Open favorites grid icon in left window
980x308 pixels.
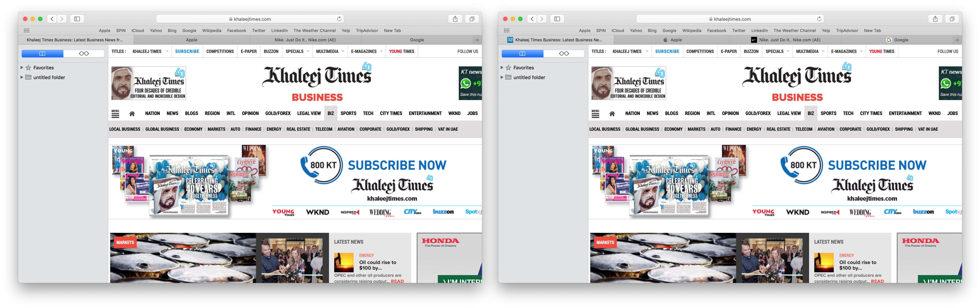[26, 30]
